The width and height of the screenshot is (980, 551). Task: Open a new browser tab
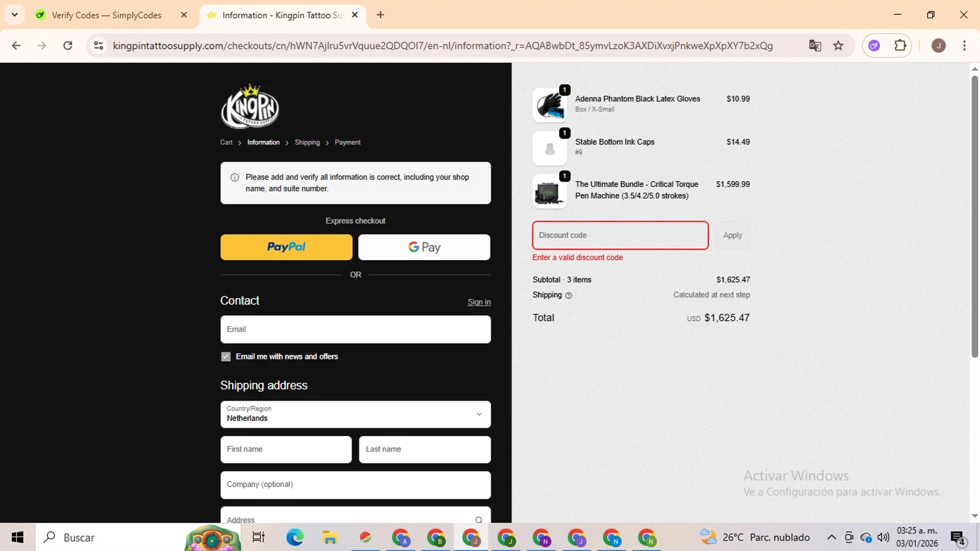pyautogui.click(x=380, y=15)
